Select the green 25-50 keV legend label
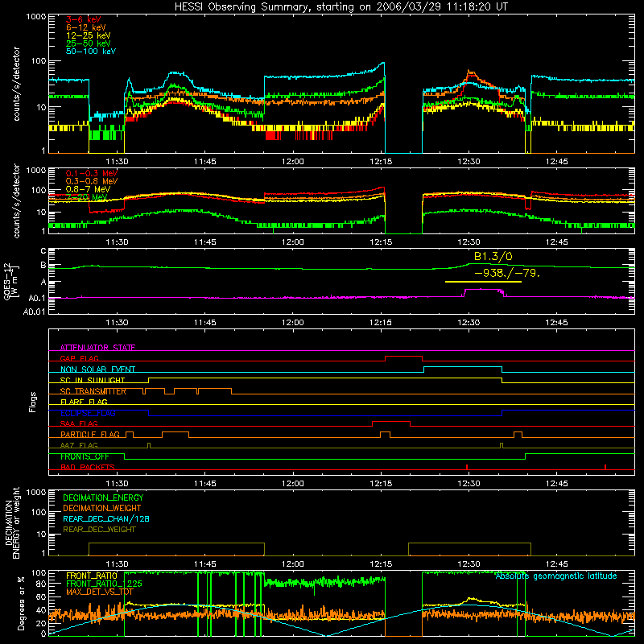 point(89,43)
